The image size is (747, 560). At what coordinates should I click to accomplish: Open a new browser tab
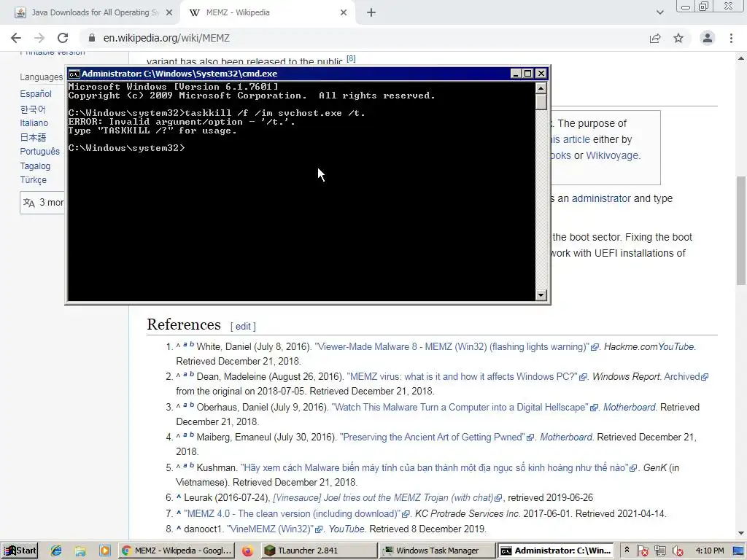(371, 13)
